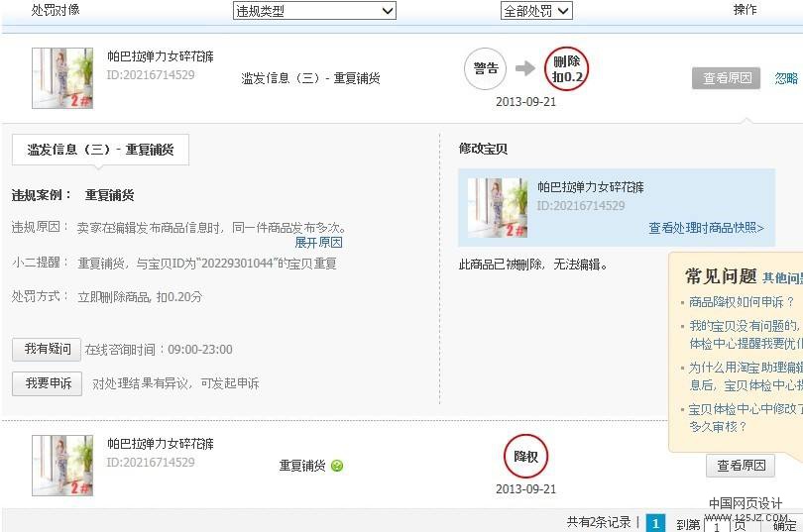
Task: Click the green help icon beside 重复铺货
Action: [x=337, y=466]
